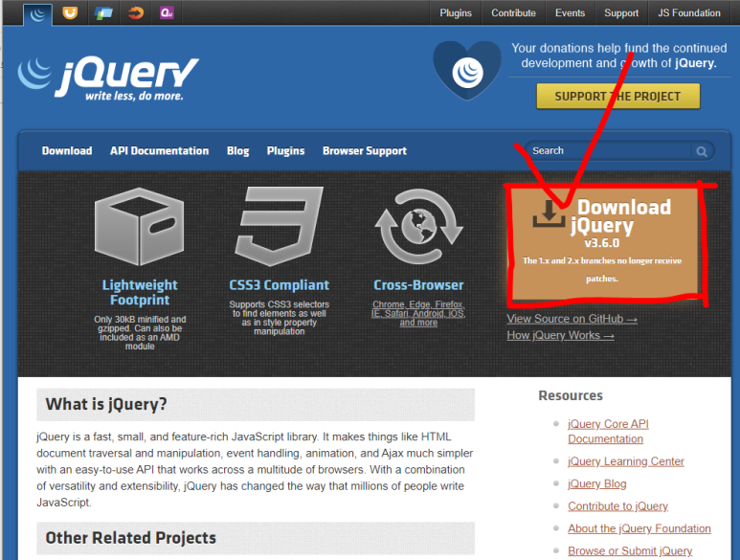
Task: Click the "Only 30kB minified and gzipped" text
Action: 140,333
